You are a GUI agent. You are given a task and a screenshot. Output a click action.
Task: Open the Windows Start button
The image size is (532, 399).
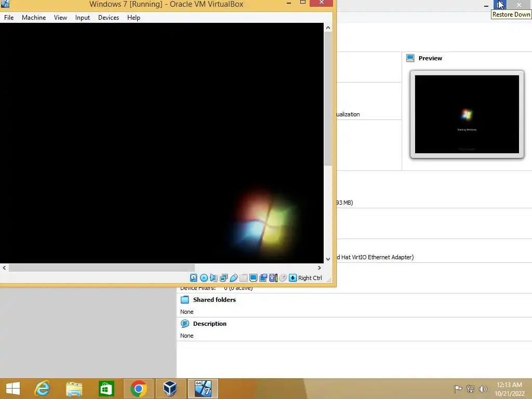tap(13, 389)
